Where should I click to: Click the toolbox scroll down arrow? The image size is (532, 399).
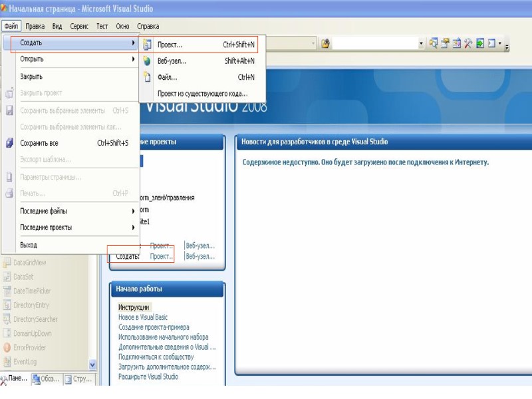coord(92,364)
